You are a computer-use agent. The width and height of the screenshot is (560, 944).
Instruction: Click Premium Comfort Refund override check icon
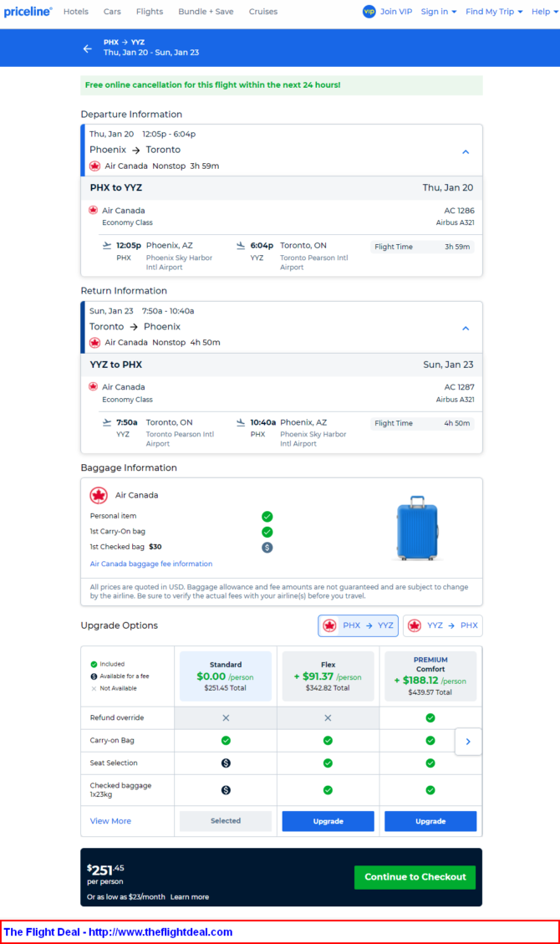430,717
